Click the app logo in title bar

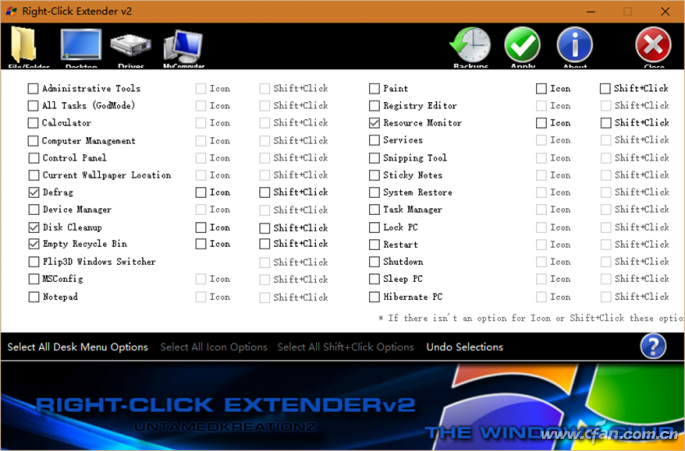(x=11, y=11)
